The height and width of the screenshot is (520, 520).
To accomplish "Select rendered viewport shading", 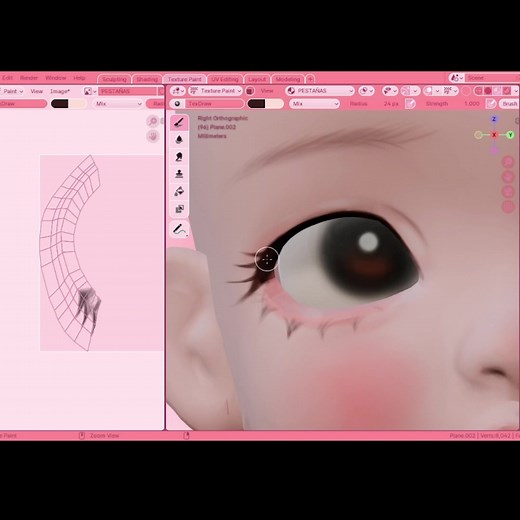I will (x=506, y=91).
